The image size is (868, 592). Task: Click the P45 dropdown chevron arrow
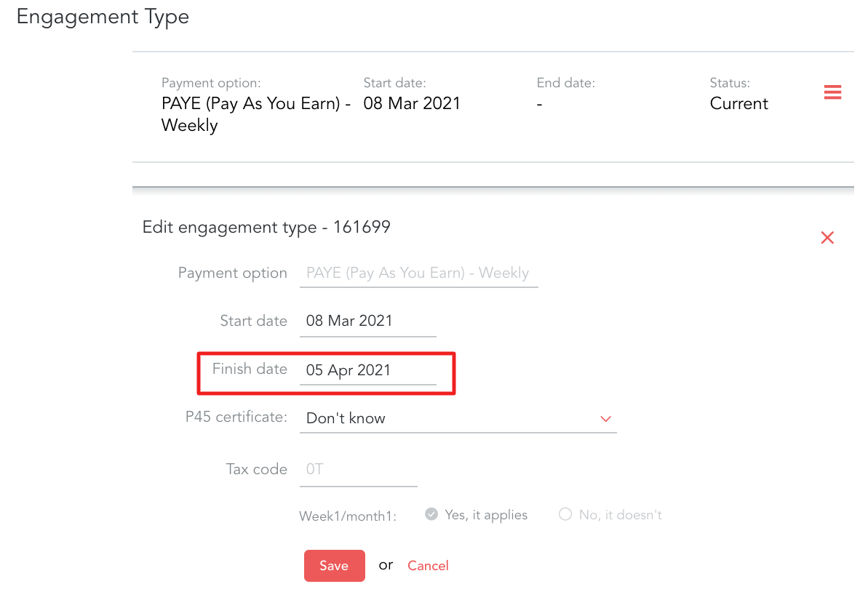(605, 419)
